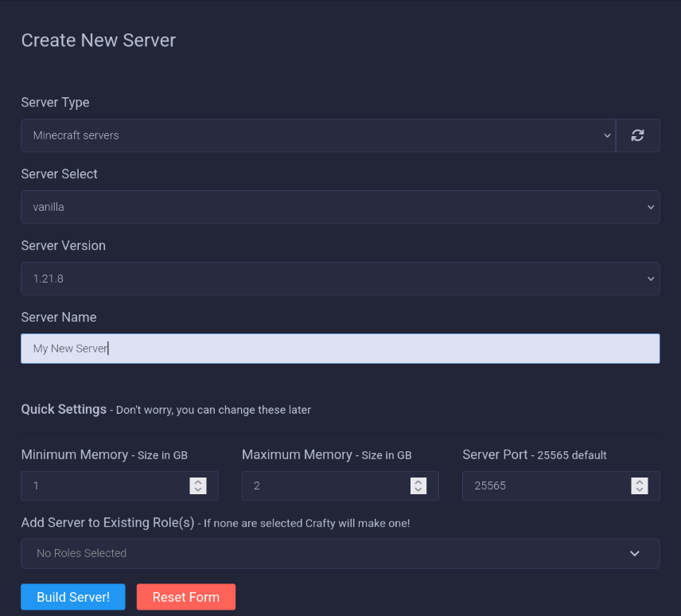
Task: Click the Server Name label
Action: point(59,317)
